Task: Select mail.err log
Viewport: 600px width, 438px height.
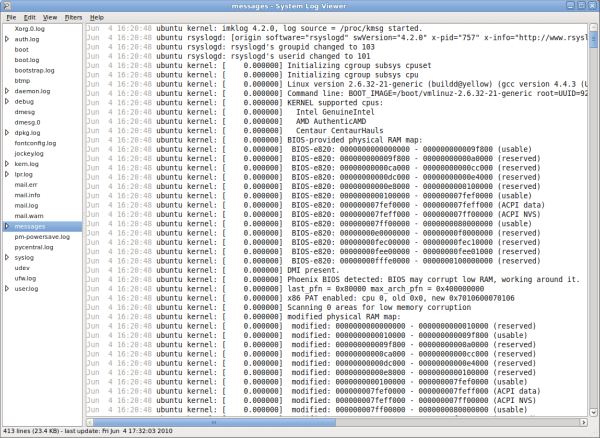Action: coord(26,185)
